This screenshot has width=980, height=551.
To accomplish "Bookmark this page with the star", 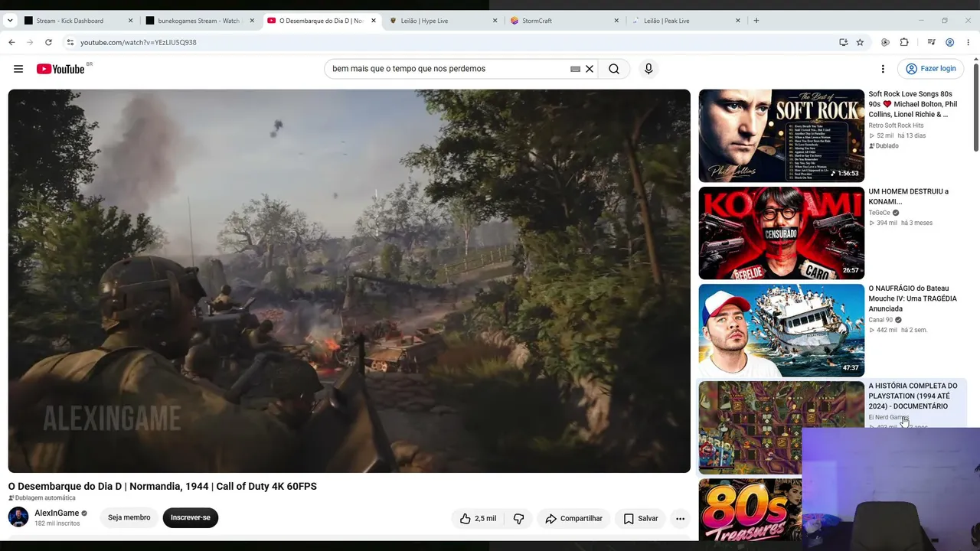I will coord(860,42).
